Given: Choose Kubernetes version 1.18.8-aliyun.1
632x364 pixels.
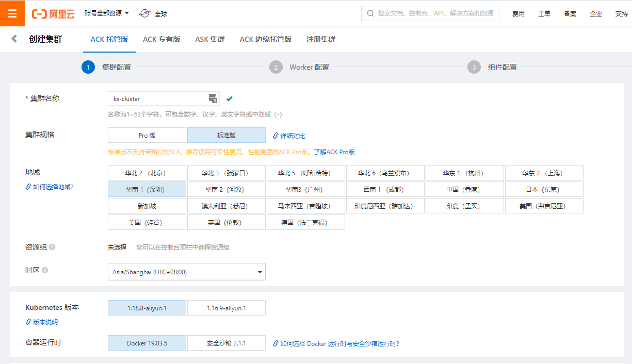Looking at the screenshot, I should pos(147,308).
